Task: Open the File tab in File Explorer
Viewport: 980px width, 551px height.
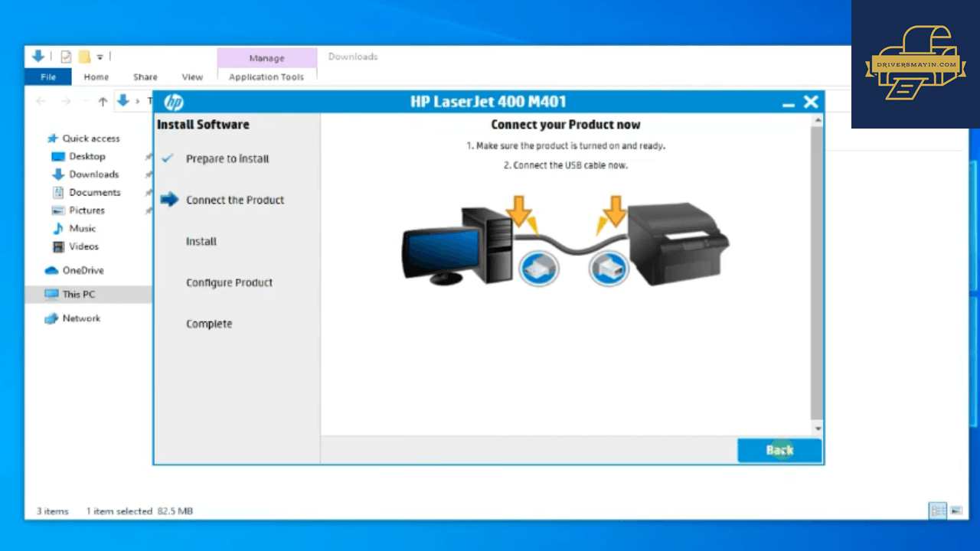Action: (x=48, y=77)
